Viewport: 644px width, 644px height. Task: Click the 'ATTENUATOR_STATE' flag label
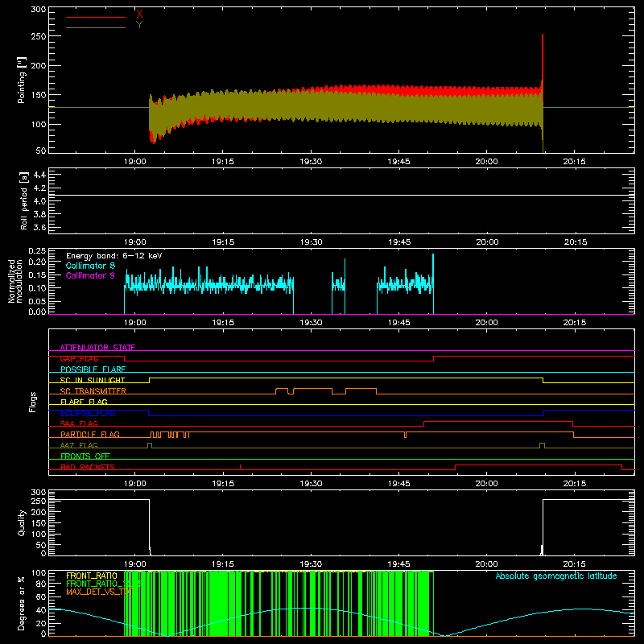tap(97, 348)
